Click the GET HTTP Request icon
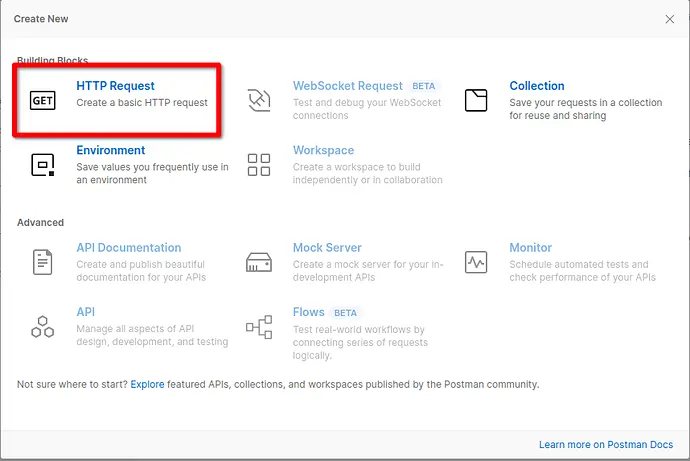The width and height of the screenshot is (690, 461). click(x=43, y=101)
